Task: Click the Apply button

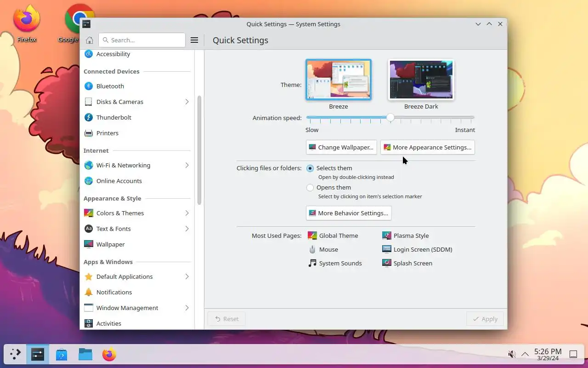Action: 485,319
